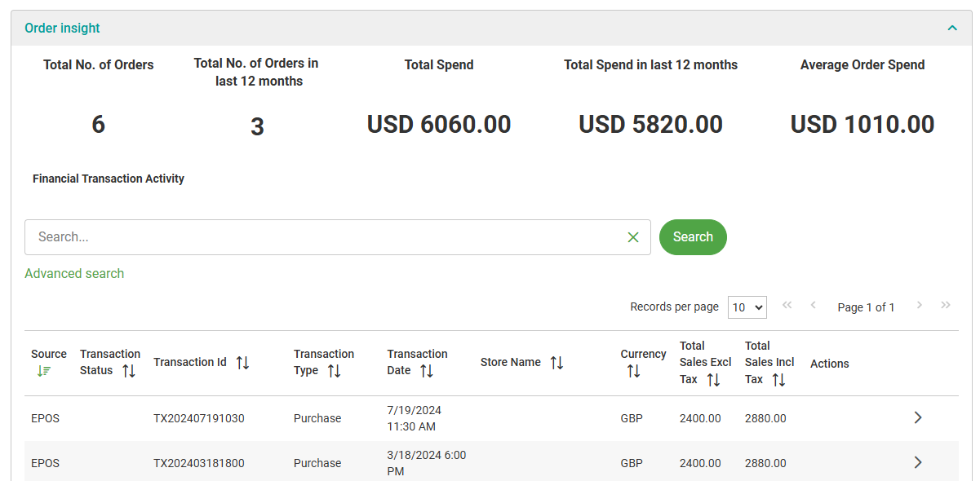Expand details for transaction TX202407191030

pos(918,418)
